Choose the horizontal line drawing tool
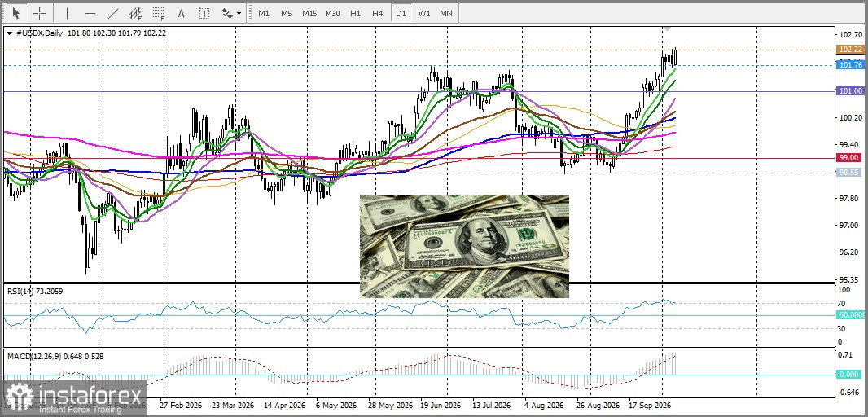The width and height of the screenshot is (868, 417). [90, 13]
